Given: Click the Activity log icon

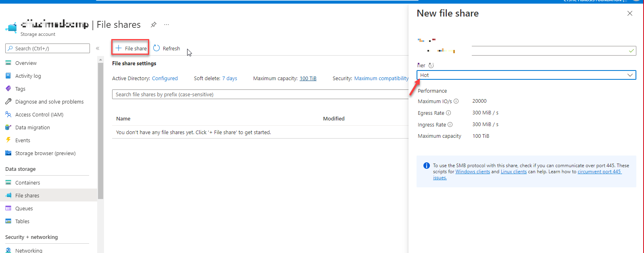Looking at the screenshot, I should coord(8,76).
